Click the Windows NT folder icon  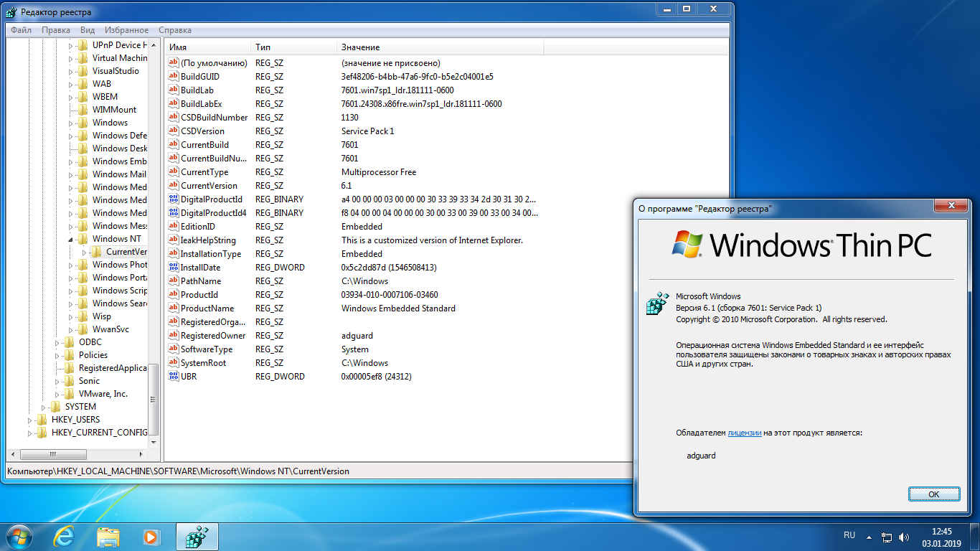pyautogui.click(x=83, y=239)
